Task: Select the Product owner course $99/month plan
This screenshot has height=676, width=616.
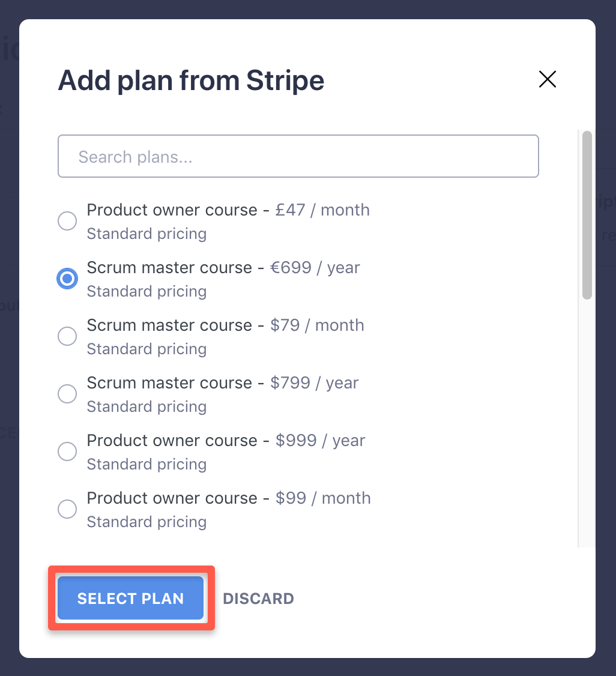Action: pyautogui.click(x=67, y=509)
